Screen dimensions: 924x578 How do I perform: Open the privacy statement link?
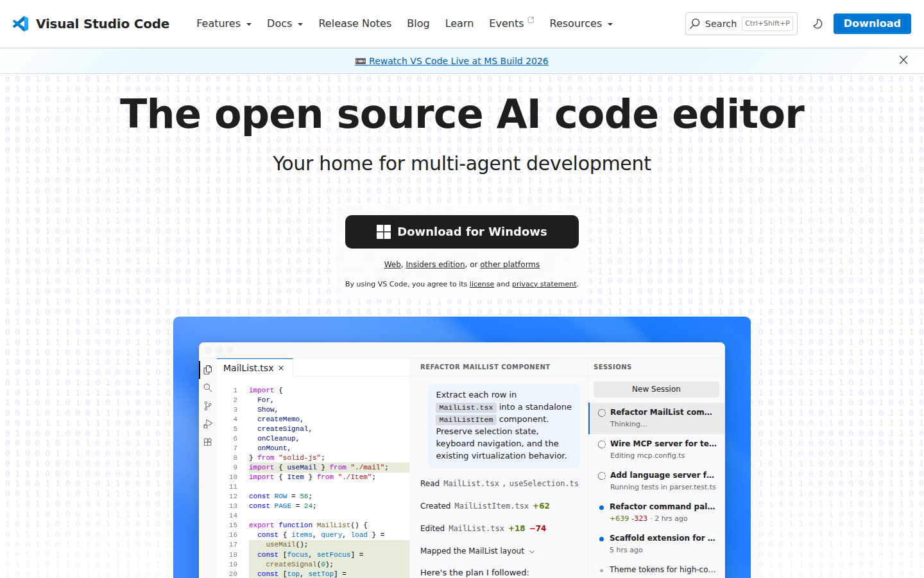pyautogui.click(x=544, y=284)
